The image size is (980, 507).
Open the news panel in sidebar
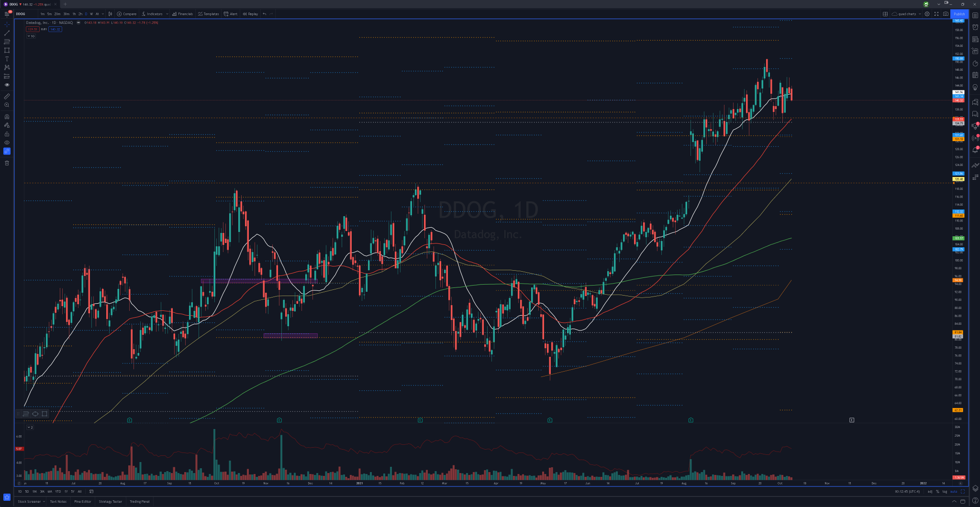tap(975, 39)
